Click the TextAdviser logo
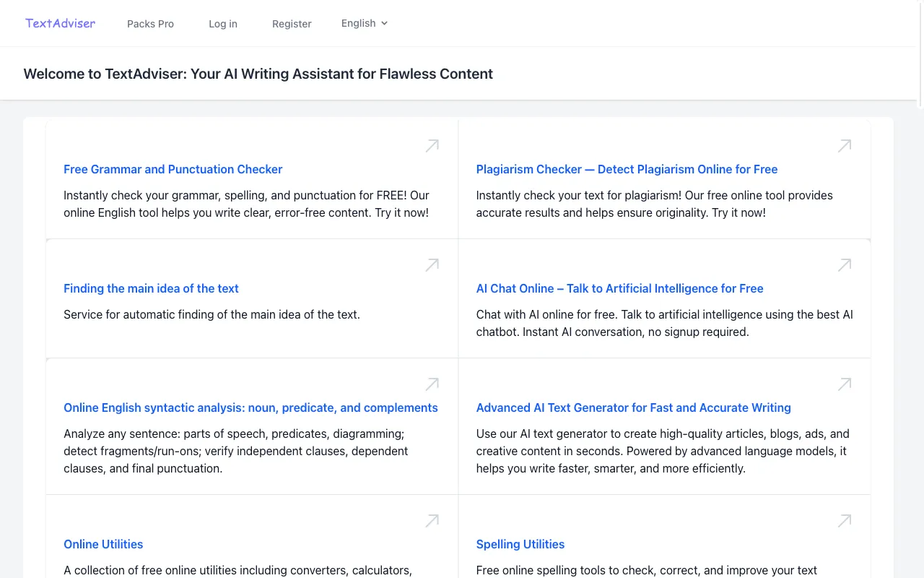Screen dimensions: 924x578 point(61,23)
